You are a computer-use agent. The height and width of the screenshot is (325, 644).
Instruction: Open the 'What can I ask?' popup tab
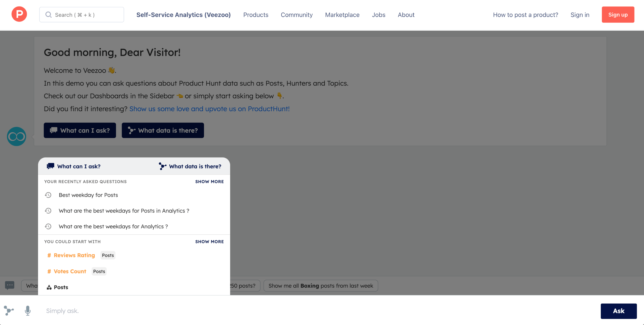74,166
